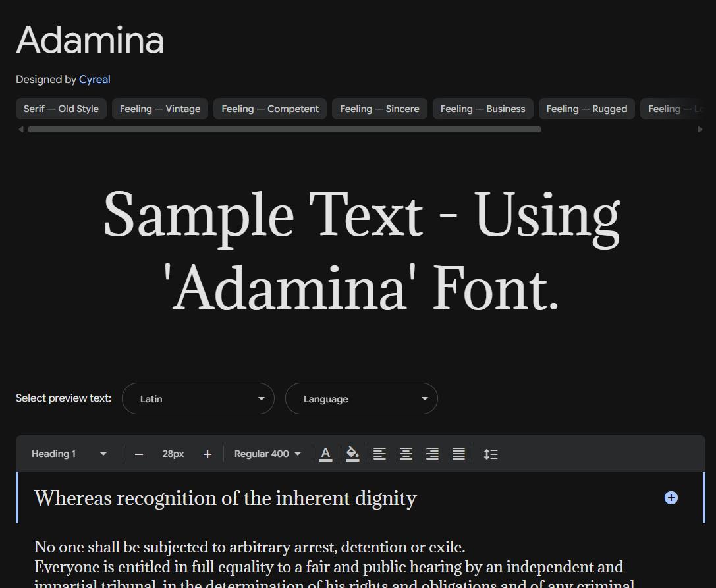Open the Latin preview text dropdown
Screen dimensions: 716x588
coord(198,398)
